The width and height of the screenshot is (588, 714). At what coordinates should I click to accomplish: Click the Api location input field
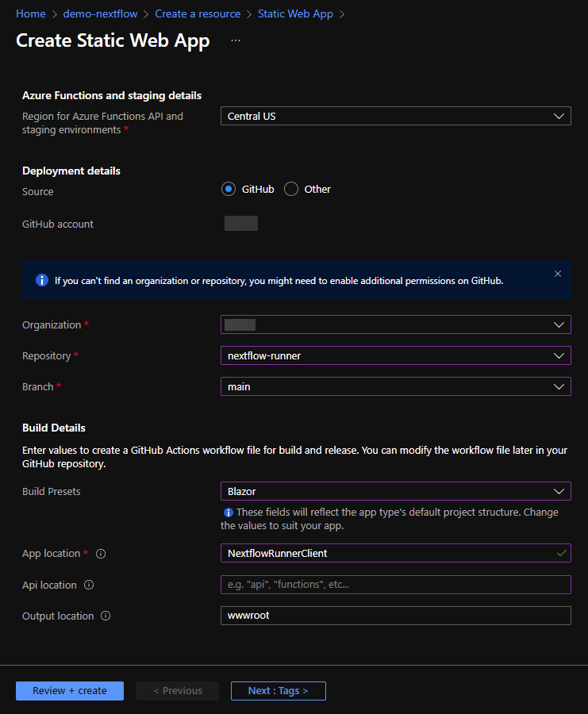coord(396,585)
